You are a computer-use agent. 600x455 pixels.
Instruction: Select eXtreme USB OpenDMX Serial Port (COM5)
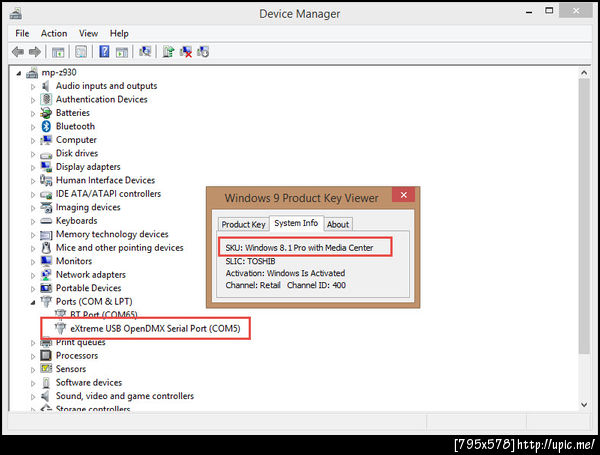(x=155, y=329)
